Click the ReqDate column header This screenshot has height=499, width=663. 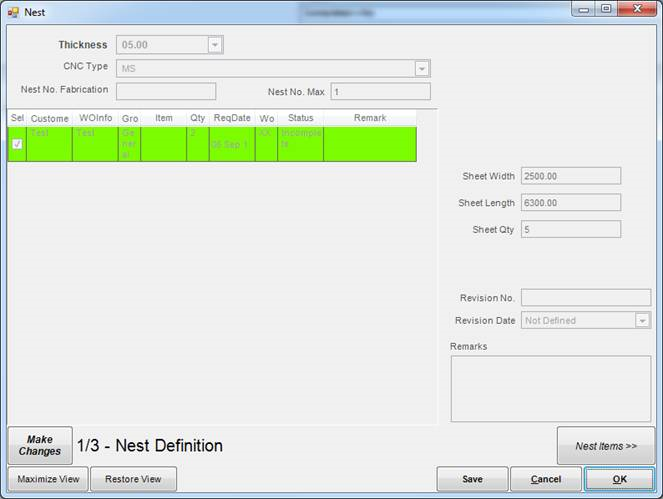231,118
